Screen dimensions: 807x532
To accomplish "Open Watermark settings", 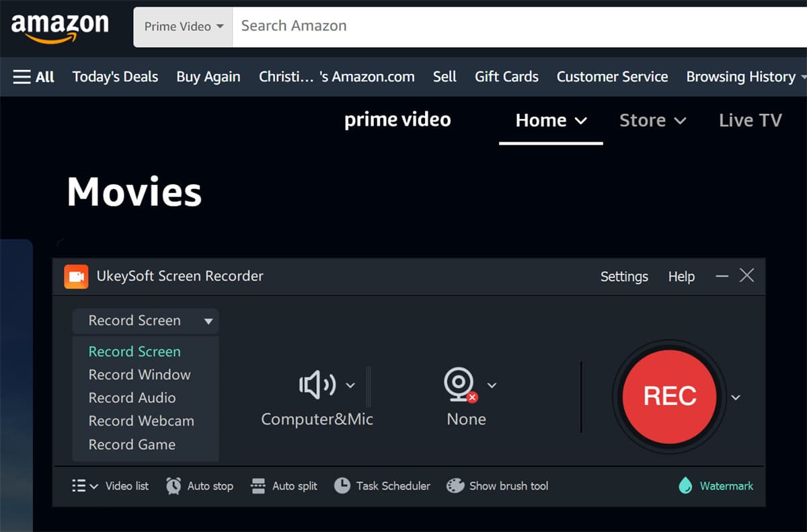I will pyautogui.click(x=726, y=486).
